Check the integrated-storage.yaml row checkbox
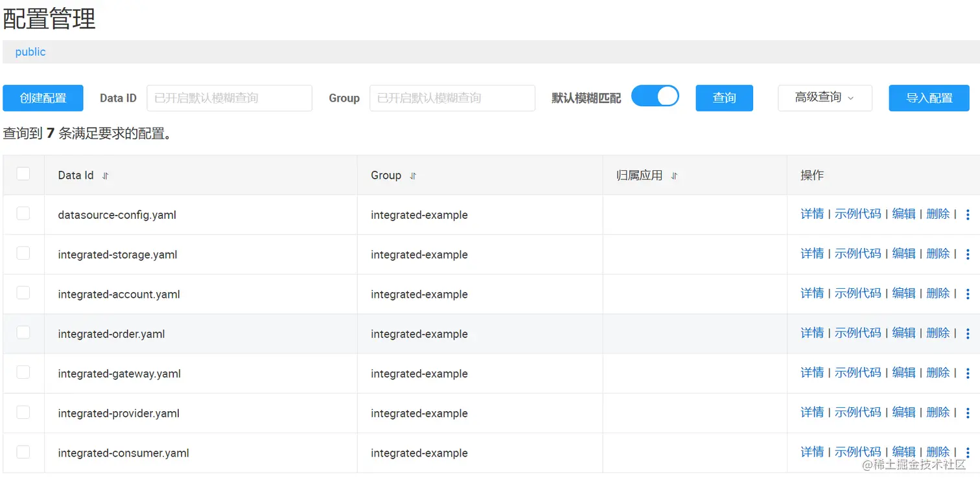Screen dimensions: 980x485 (x=23, y=253)
